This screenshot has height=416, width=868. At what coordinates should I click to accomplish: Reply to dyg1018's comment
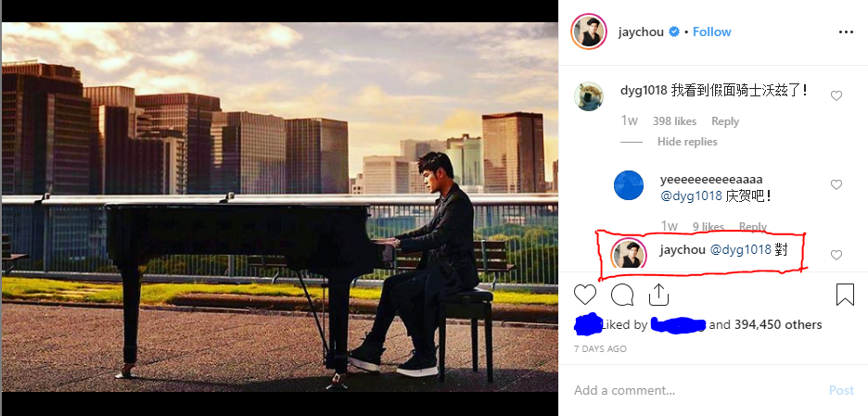725,121
